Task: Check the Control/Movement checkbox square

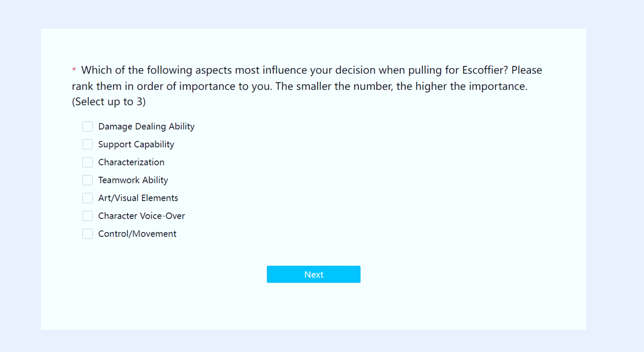Action: tap(87, 234)
